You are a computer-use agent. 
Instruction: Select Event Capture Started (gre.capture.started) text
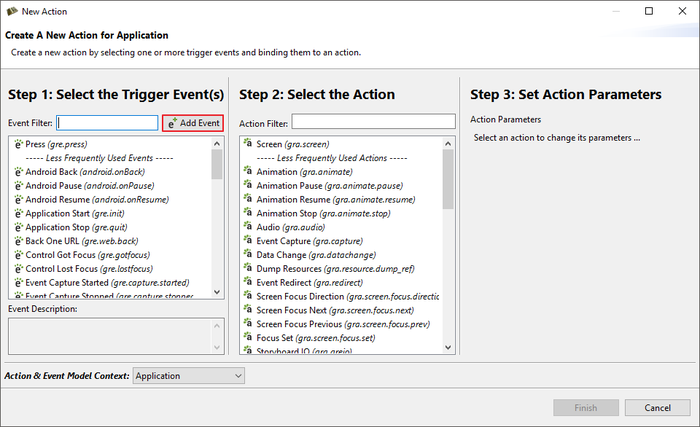[x=108, y=283]
